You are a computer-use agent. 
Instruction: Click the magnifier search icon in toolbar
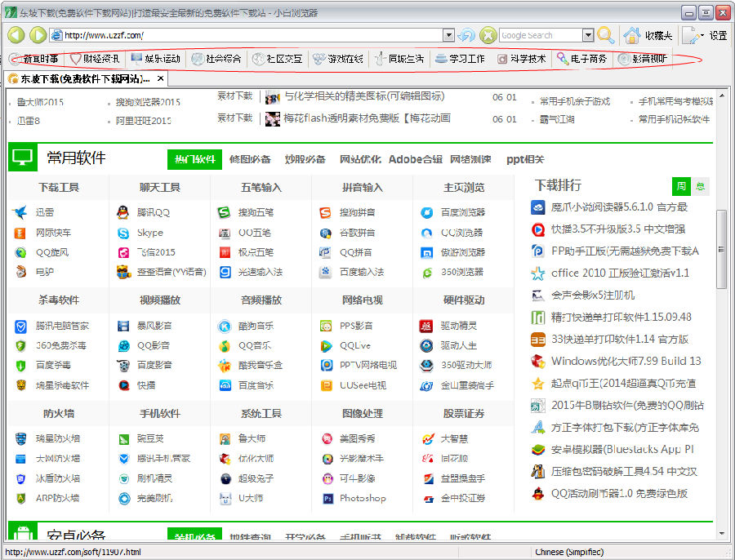pos(605,35)
